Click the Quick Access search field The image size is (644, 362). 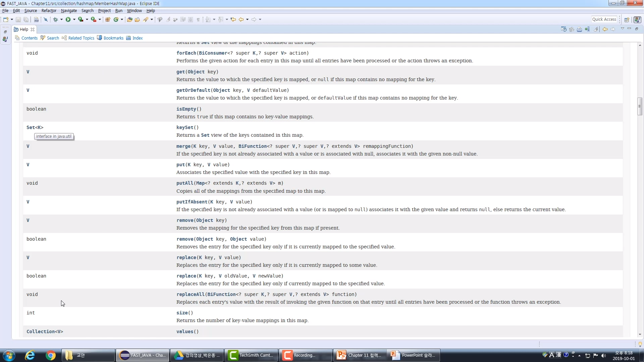604,19
